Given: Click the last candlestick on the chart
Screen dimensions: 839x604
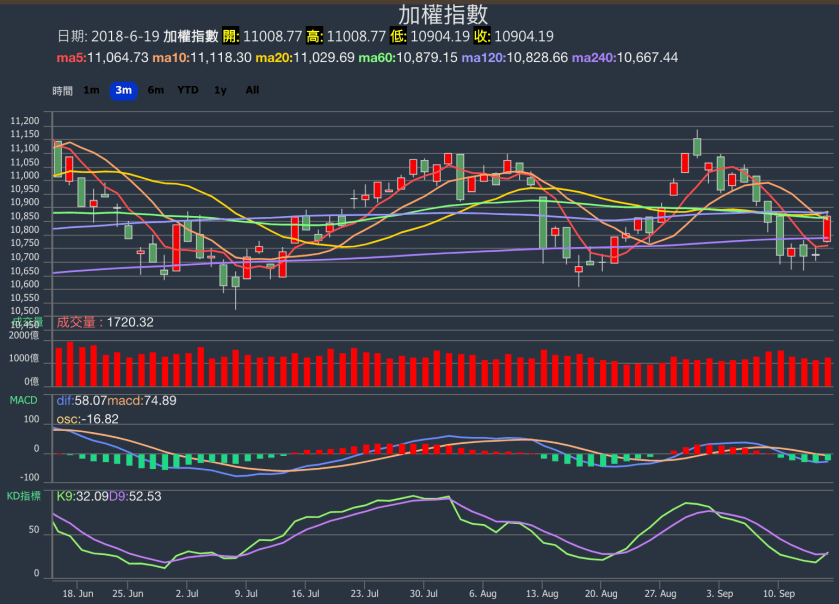Looking at the screenshot, I should [x=827, y=227].
